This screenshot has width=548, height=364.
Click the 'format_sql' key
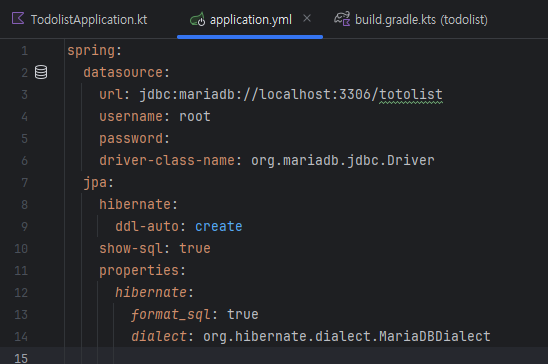coord(171,315)
